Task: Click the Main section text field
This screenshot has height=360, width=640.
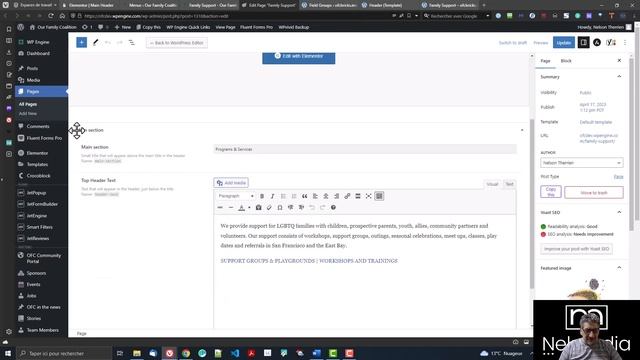Action: pos(365,149)
